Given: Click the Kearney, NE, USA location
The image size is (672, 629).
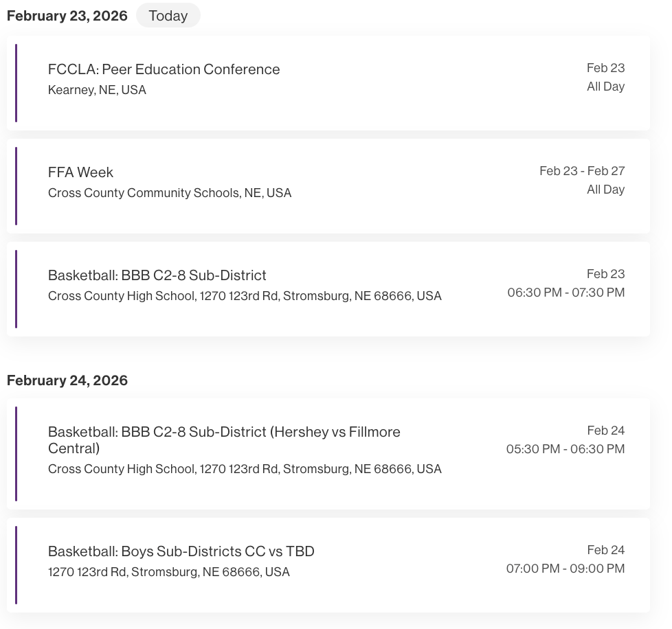Looking at the screenshot, I should (97, 90).
